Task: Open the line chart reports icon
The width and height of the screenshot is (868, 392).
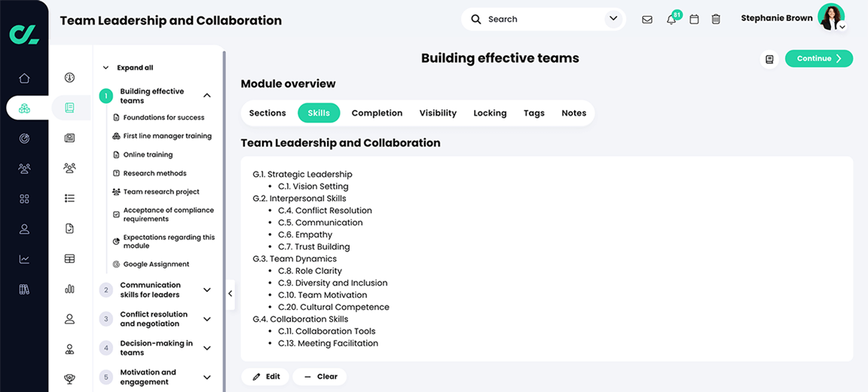Action: pyautogui.click(x=24, y=259)
